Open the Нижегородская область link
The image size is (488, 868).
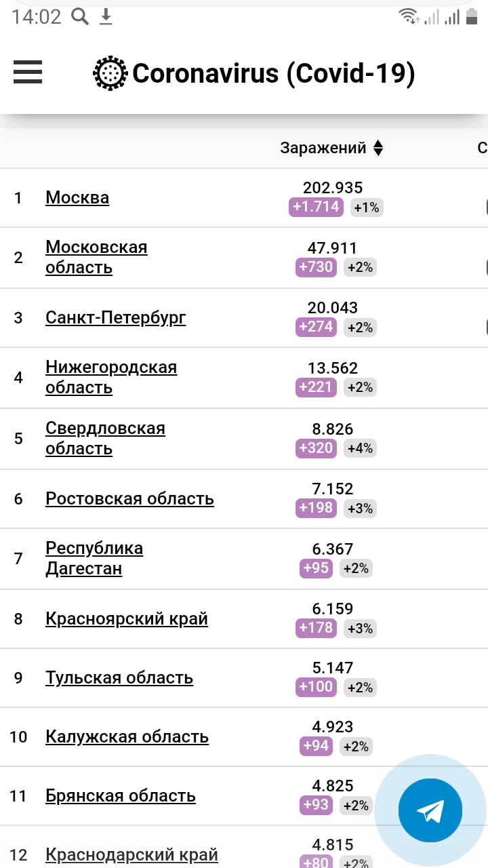click(111, 377)
